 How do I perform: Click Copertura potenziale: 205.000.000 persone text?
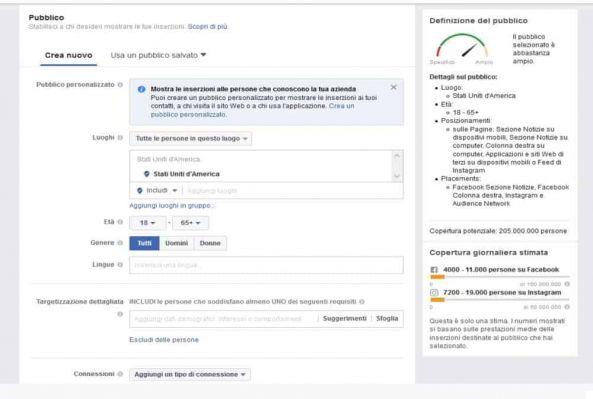498,231
